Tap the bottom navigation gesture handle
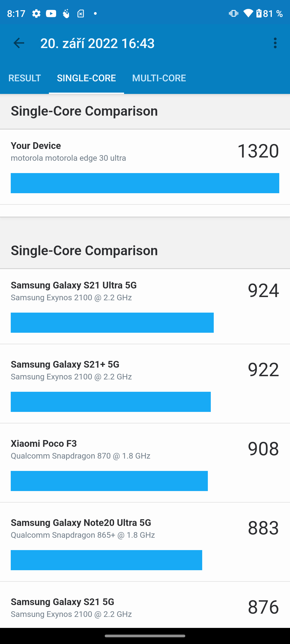 145,636
